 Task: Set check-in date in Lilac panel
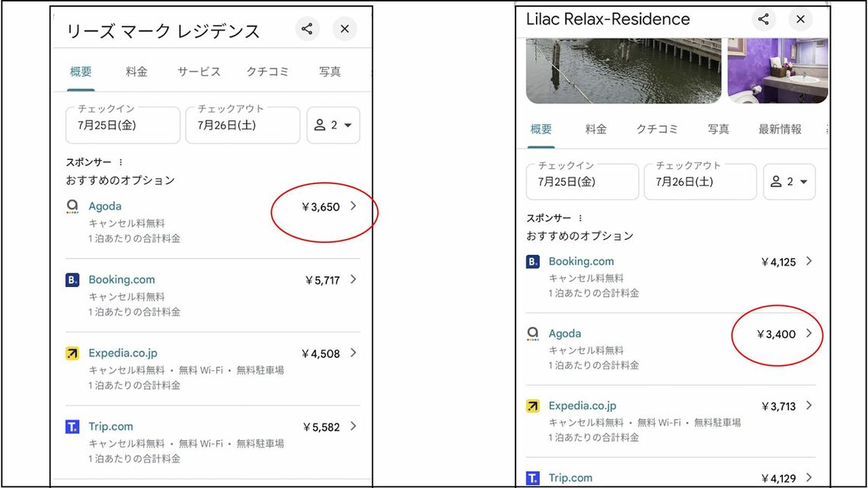coord(582,181)
